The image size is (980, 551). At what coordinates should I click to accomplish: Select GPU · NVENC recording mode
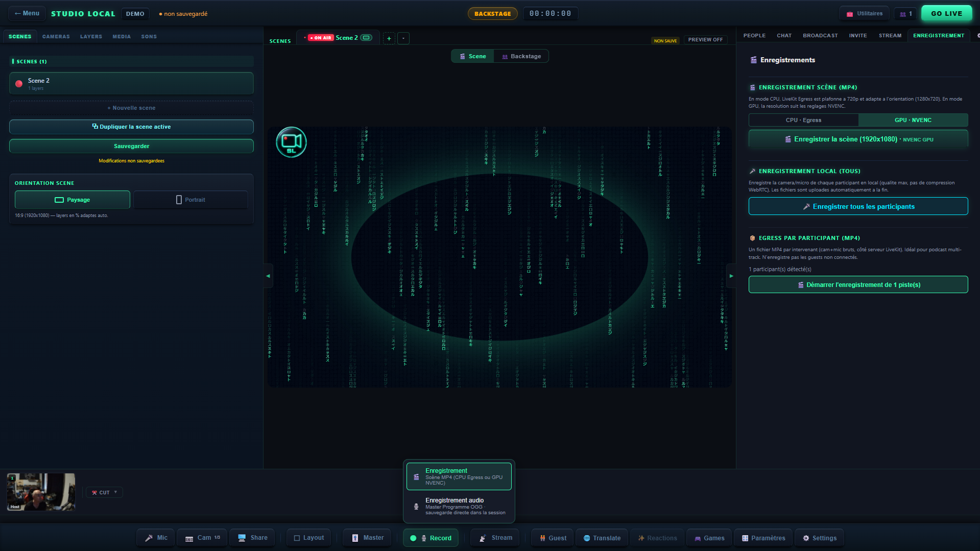[913, 120]
